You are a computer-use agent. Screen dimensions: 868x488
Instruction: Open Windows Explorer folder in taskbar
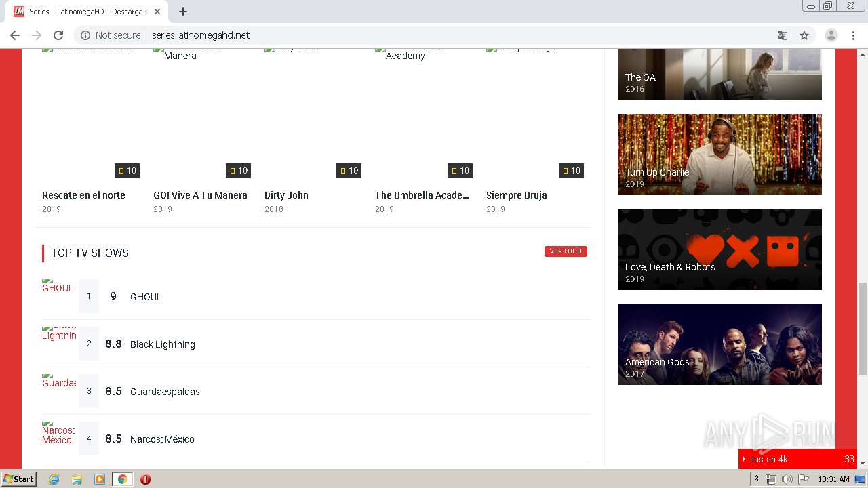point(77,479)
